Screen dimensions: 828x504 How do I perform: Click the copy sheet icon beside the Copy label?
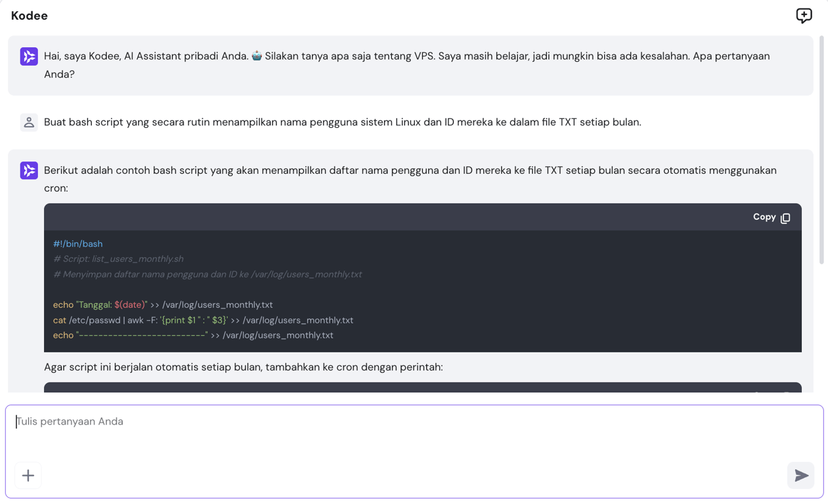787,217
